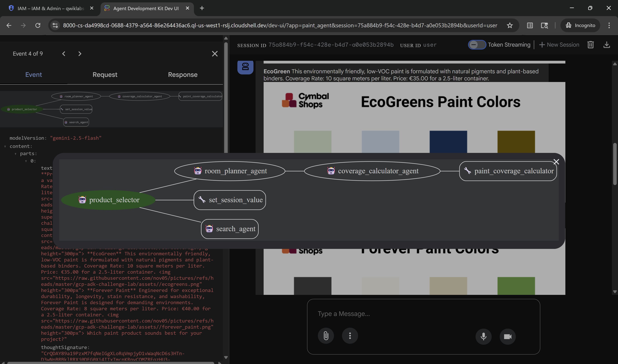Screen dimensions: 618x364
Task: Close the Agent Development Kit tab
Action: [x=187, y=8]
